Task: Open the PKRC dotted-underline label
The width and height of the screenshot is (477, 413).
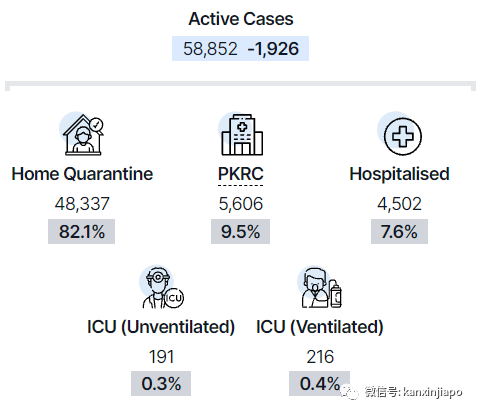Action: tap(241, 174)
